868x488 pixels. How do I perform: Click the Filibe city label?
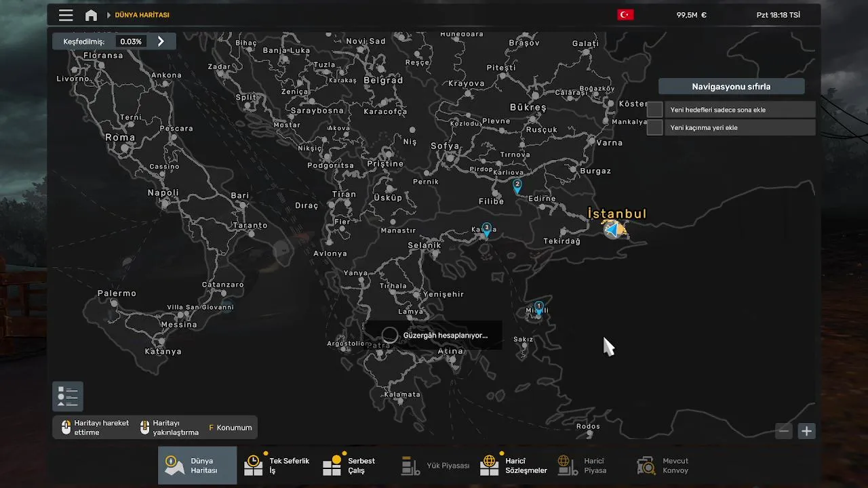[491, 201]
